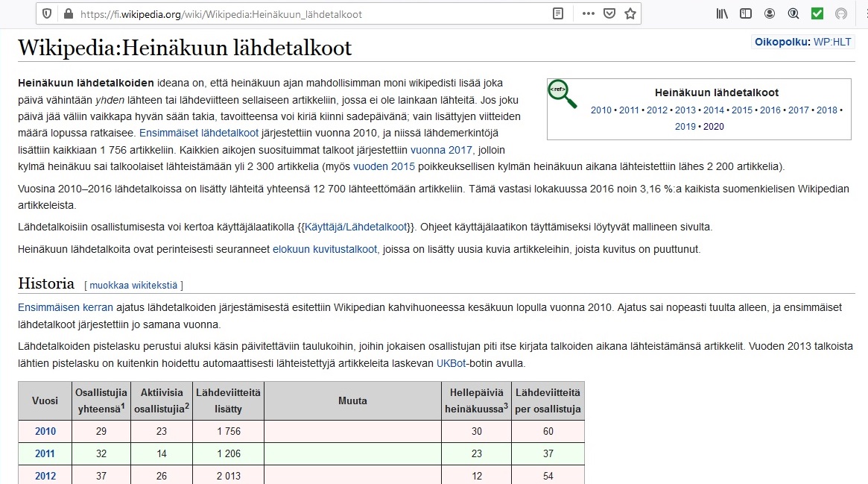Screen dimensions: 868x484
Task: Open the 2019 link in navigation box
Action: (x=685, y=127)
